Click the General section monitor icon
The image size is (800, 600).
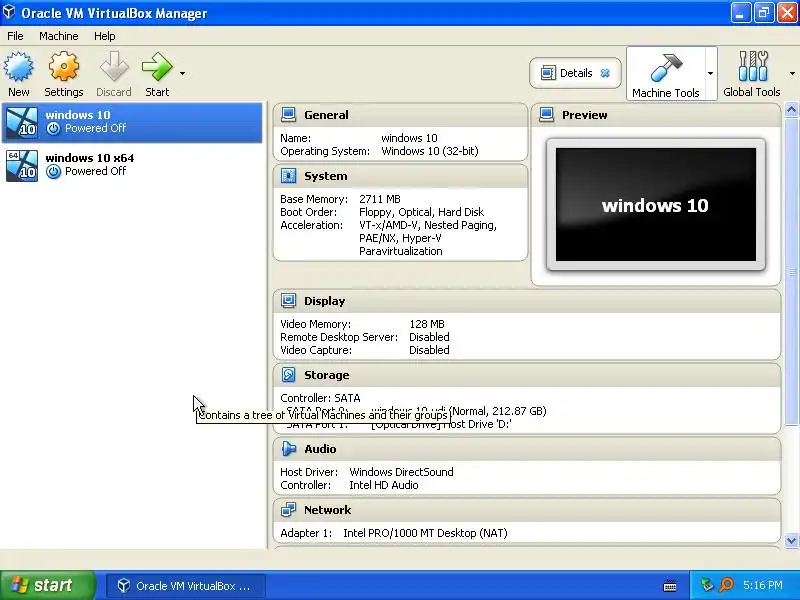coord(288,115)
